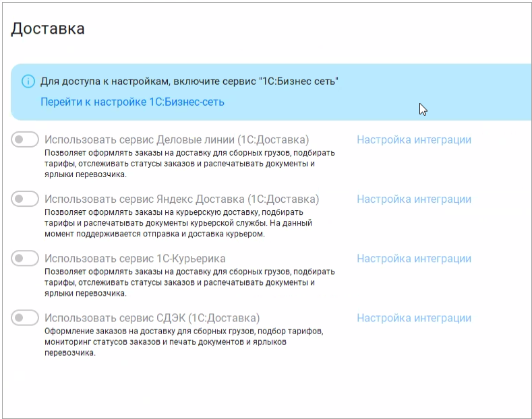The width and height of the screenshot is (532, 419).
Task: Click 'Использовать сервис СДЭК (1С:Доставка)' label
Action: pos(152,318)
